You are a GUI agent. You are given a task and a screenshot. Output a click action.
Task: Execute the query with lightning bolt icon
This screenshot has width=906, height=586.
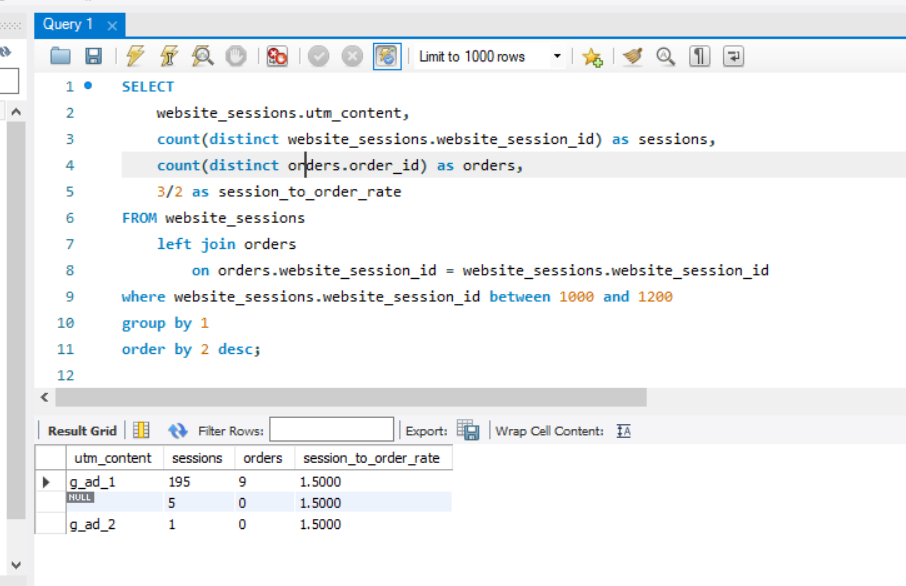tap(135, 56)
